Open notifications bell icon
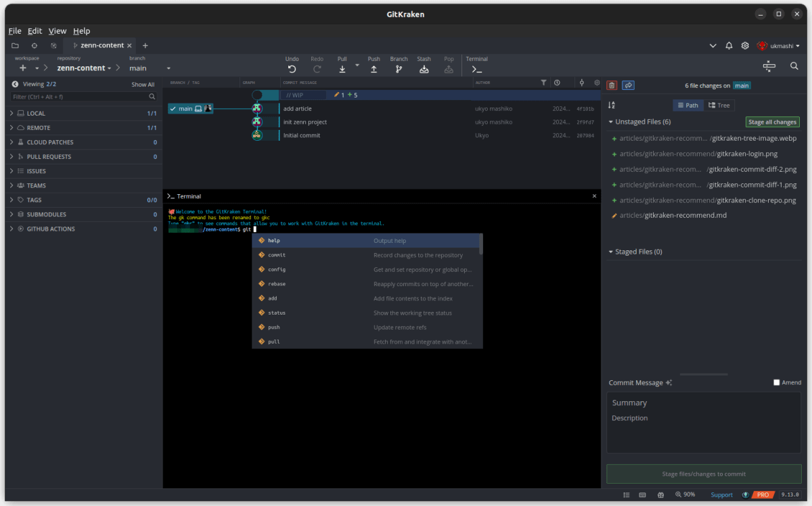Viewport: 812px width, 506px height. click(729, 45)
